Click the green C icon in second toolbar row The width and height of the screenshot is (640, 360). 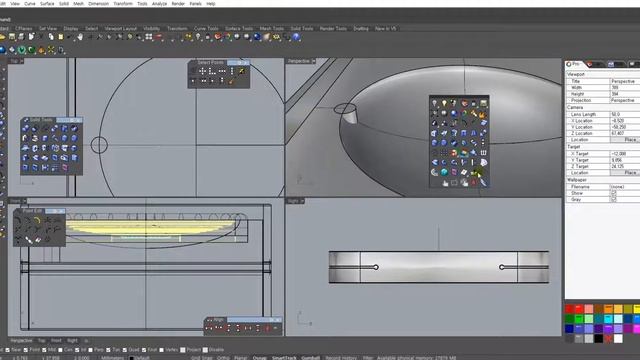(x=31, y=50)
